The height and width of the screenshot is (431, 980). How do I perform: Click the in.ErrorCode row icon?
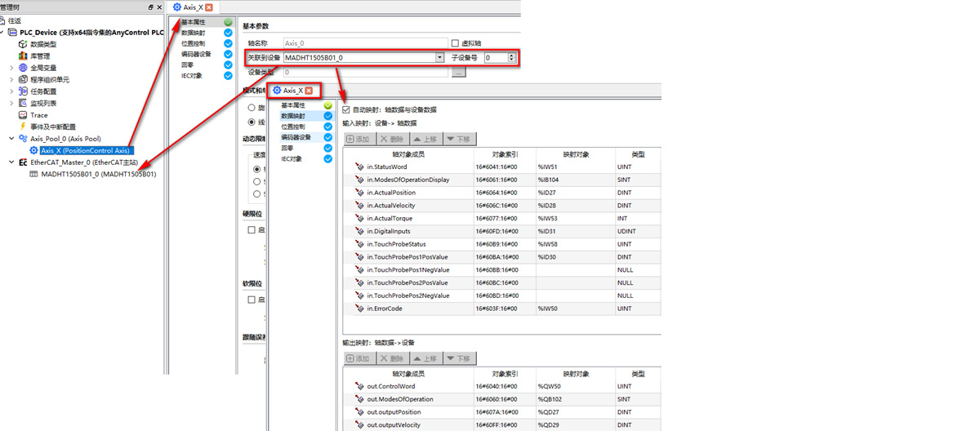point(359,309)
